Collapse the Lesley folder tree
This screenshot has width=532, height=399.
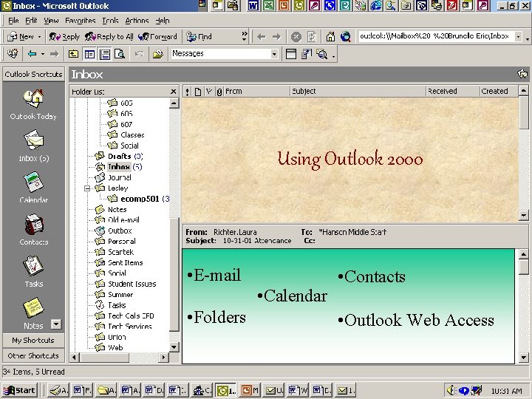[x=87, y=188]
